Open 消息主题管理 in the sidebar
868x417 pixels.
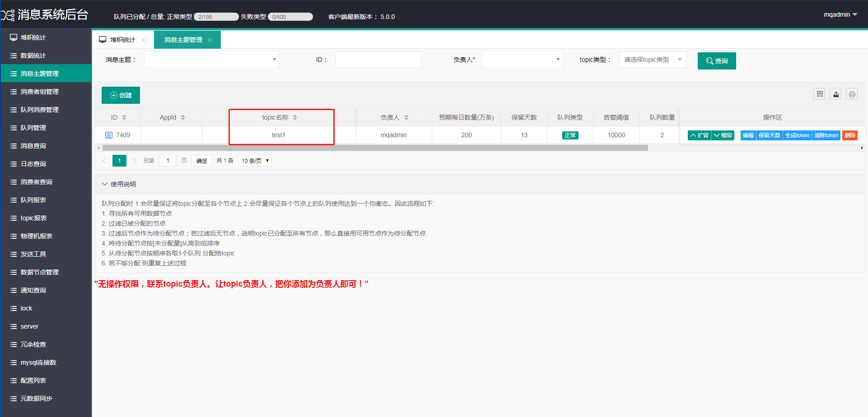click(46, 74)
